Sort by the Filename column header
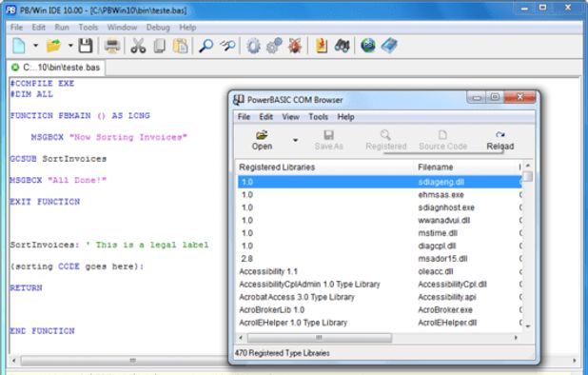 click(466, 168)
